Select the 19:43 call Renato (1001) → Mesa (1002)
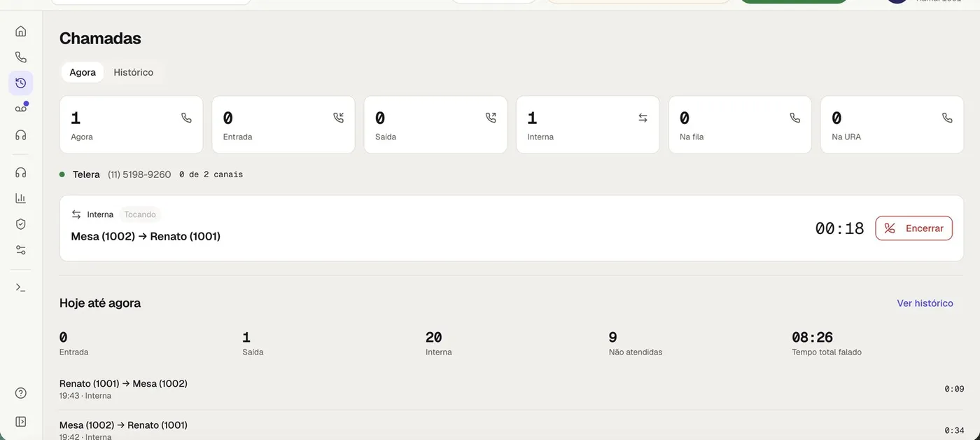Image resolution: width=980 pixels, height=440 pixels. (512, 390)
